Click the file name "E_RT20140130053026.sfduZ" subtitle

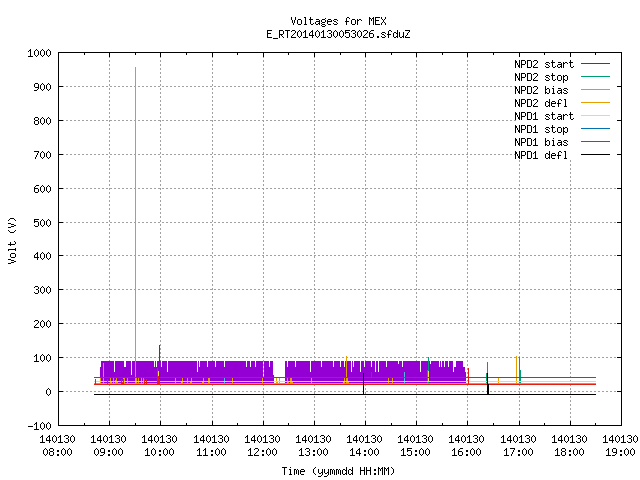coord(338,34)
